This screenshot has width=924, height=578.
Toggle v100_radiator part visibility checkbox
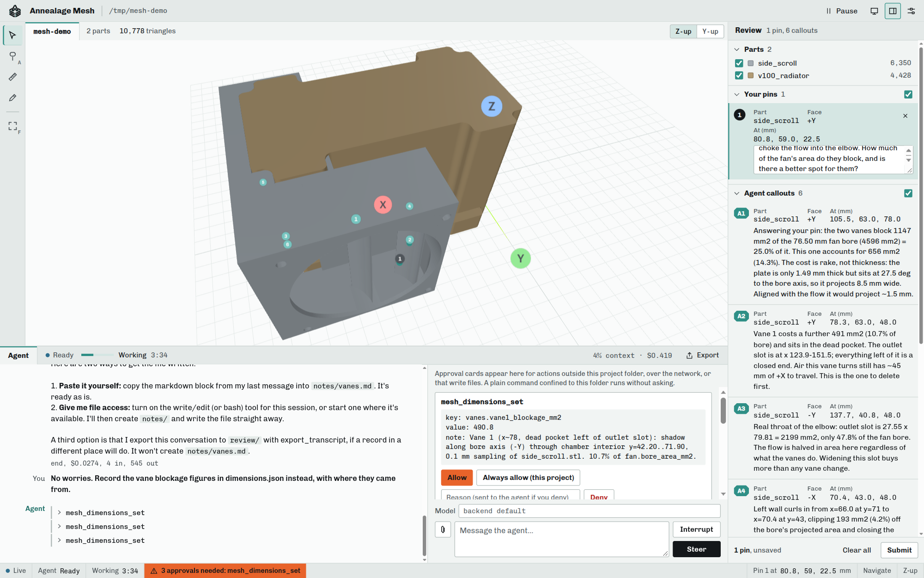pos(739,75)
